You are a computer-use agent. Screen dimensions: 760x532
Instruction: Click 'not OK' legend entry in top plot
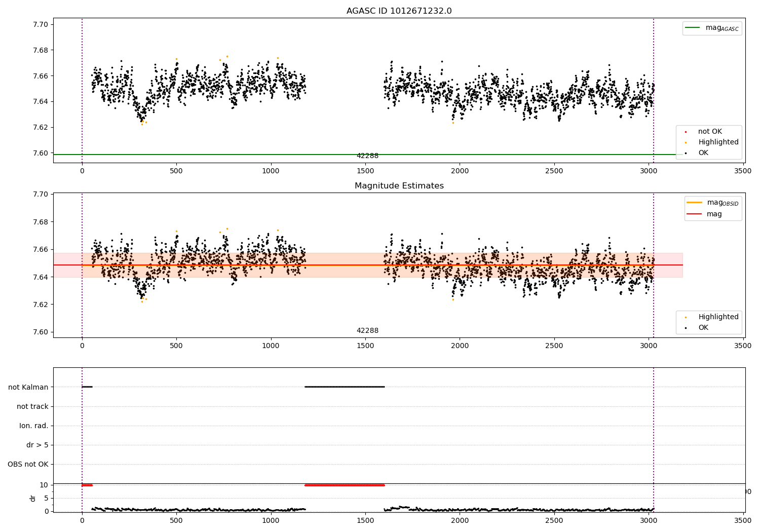(x=710, y=132)
